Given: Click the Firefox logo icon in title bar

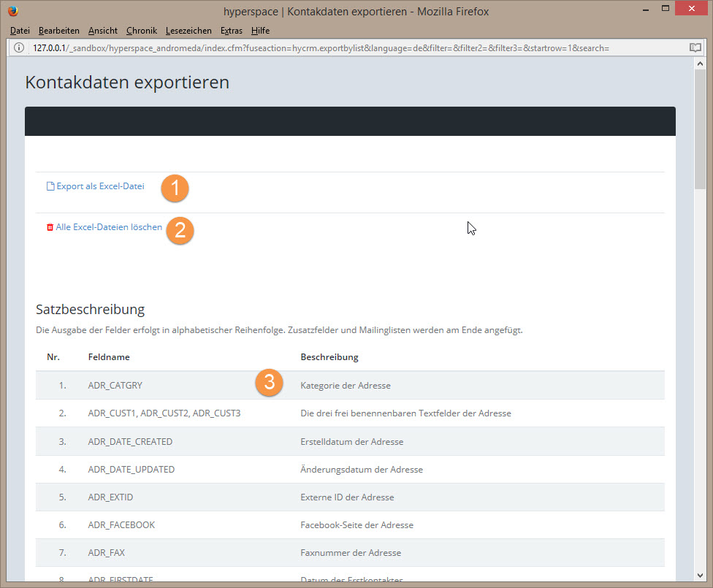Looking at the screenshot, I should coord(13,11).
